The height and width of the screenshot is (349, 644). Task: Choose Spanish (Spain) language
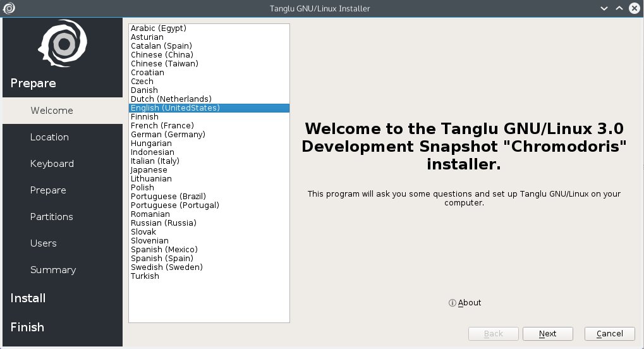point(209,259)
